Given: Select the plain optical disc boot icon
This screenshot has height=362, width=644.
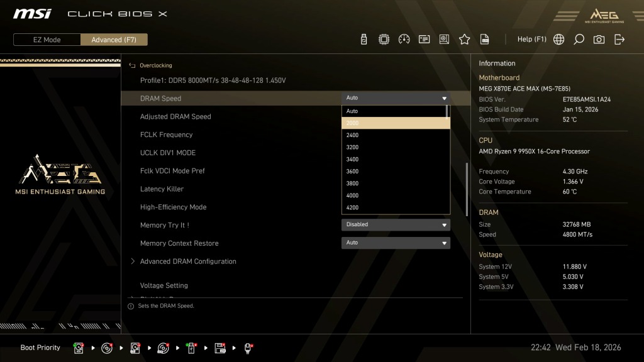Looking at the screenshot, I should pyautogui.click(x=107, y=348).
